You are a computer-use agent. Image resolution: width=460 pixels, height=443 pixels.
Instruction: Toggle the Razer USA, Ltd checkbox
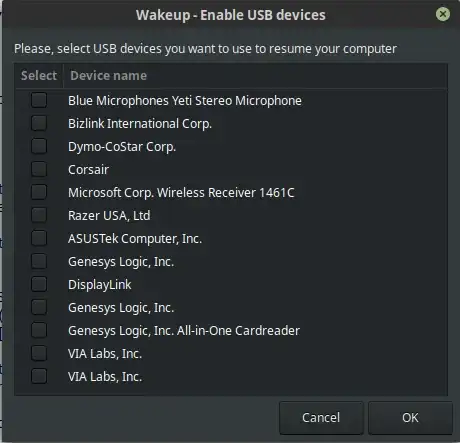(x=39, y=215)
